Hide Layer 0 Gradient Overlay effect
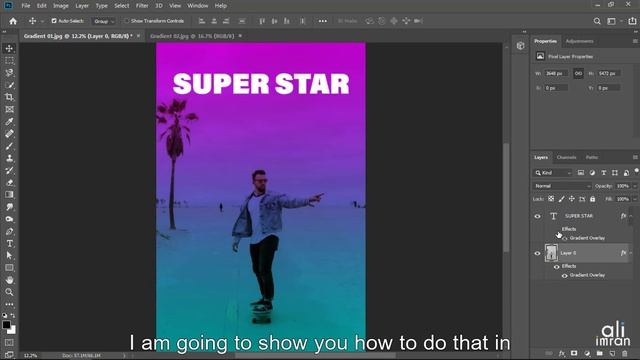Image resolution: width=640 pixels, height=360 pixels. pos(564,276)
